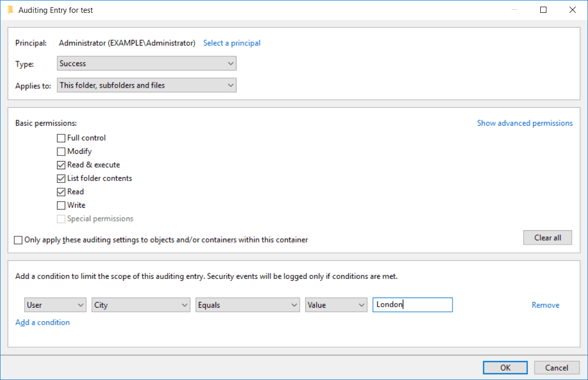Open the Applies to dropdown

(147, 85)
